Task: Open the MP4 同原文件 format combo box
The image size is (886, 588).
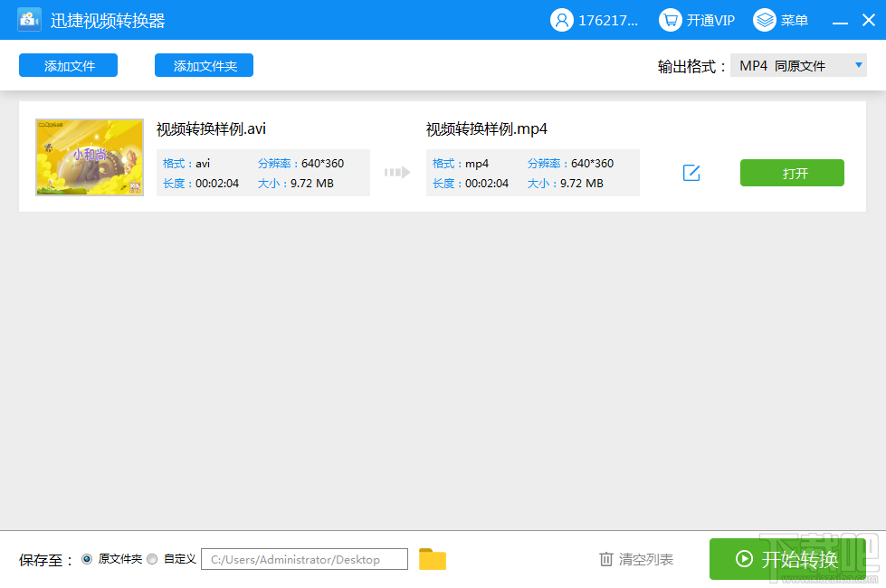Action: click(x=798, y=65)
